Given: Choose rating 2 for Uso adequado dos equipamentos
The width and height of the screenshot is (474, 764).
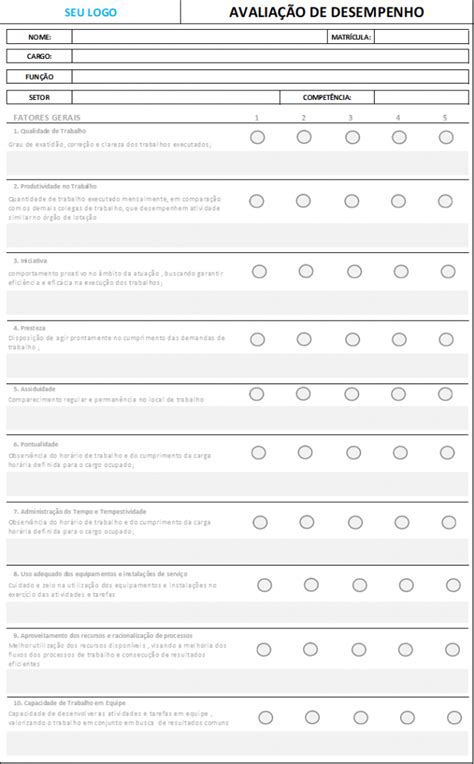Looking at the screenshot, I should [311, 585].
